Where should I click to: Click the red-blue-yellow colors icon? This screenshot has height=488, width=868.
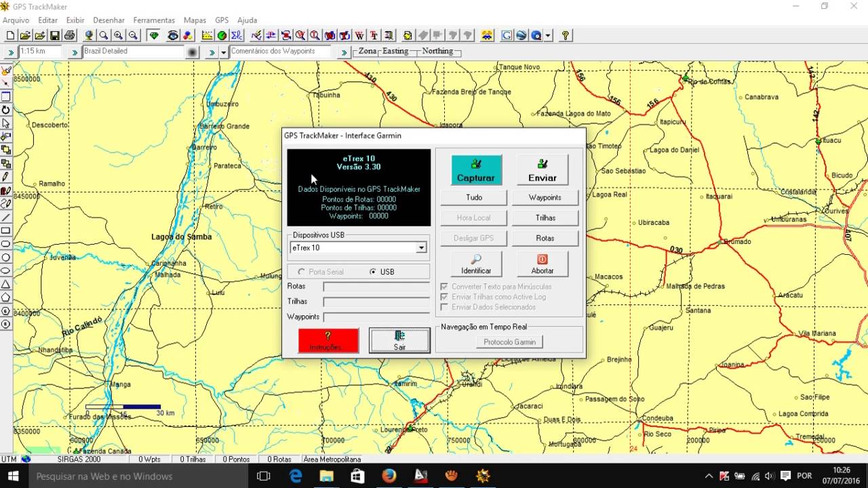188,35
